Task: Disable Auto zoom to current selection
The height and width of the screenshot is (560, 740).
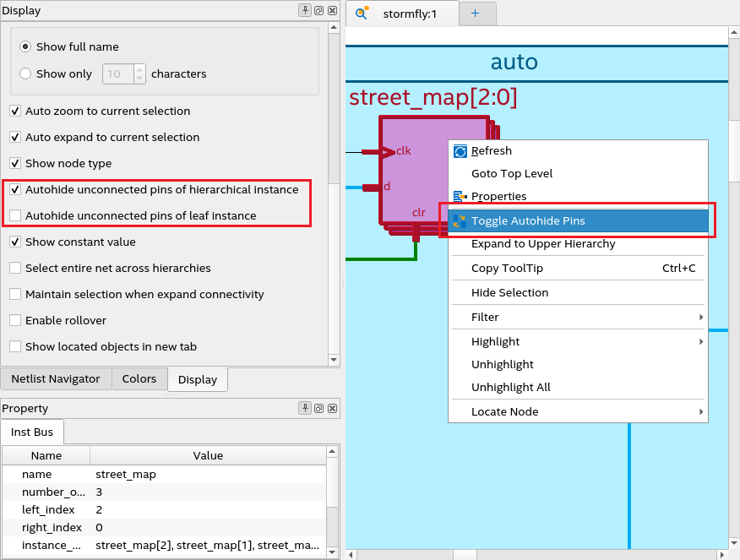Action: point(15,111)
